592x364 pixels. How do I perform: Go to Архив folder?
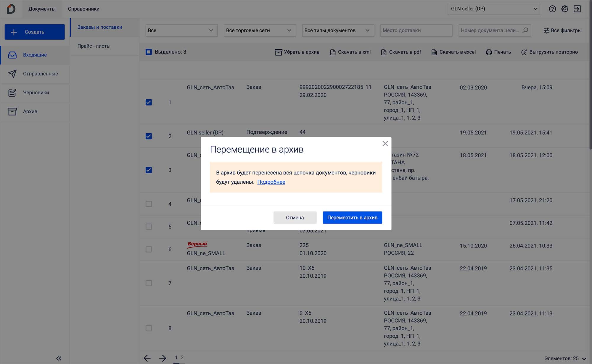(35, 111)
